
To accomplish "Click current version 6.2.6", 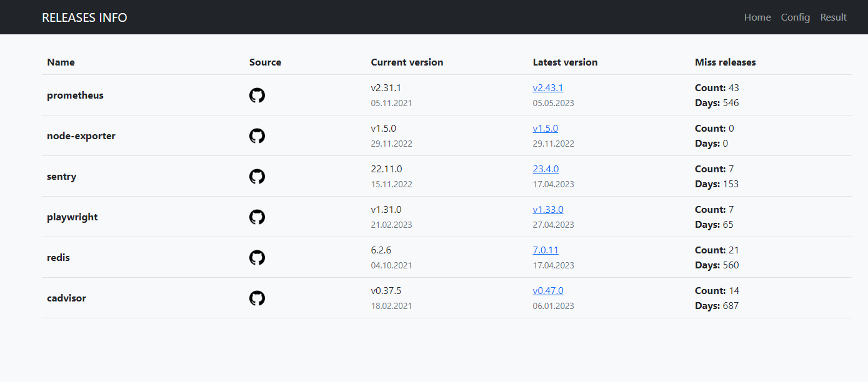I will [x=381, y=250].
